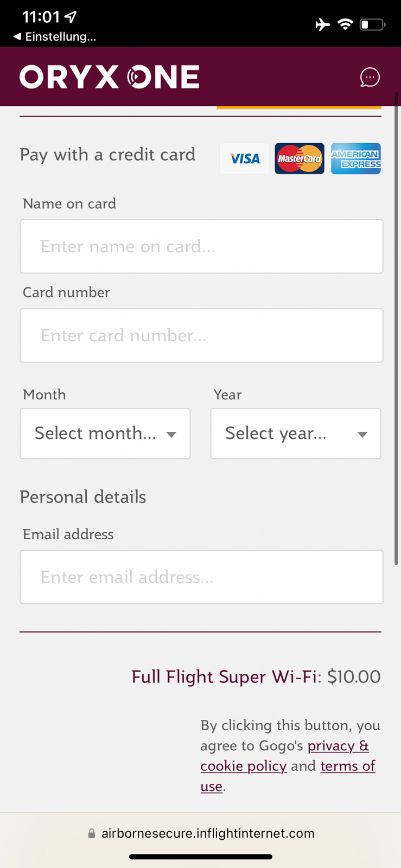The width and height of the screenshot is (401, 868).
Task: Tap the airplane mode status icon
Action: (x=322, y=24)
